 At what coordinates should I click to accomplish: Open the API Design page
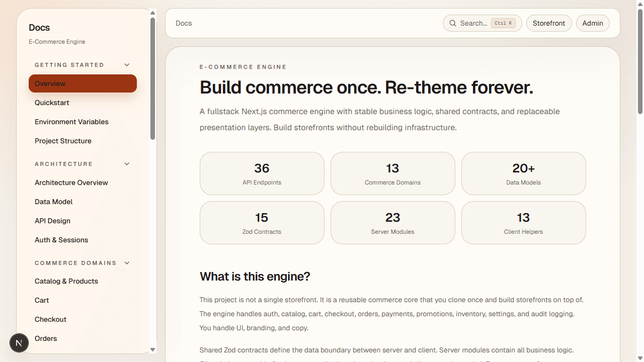pos(83,221)
